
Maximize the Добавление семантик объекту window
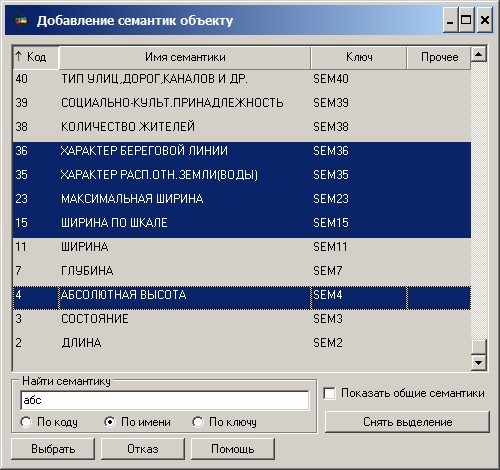tap(466, 20)
